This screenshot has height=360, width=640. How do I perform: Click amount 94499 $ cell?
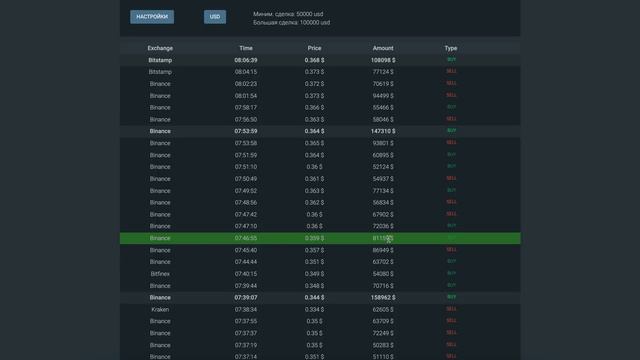383,96
